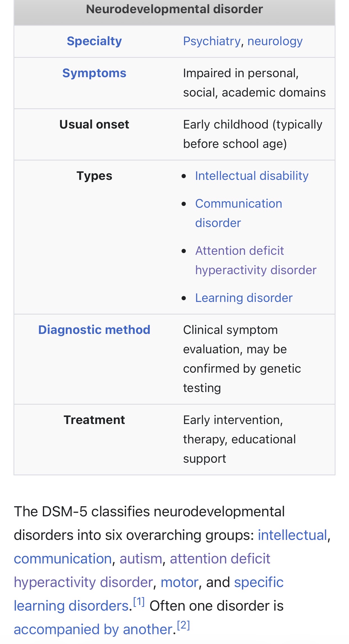
Task: Follow the Symptoms header link
Action: coord(94,73)
